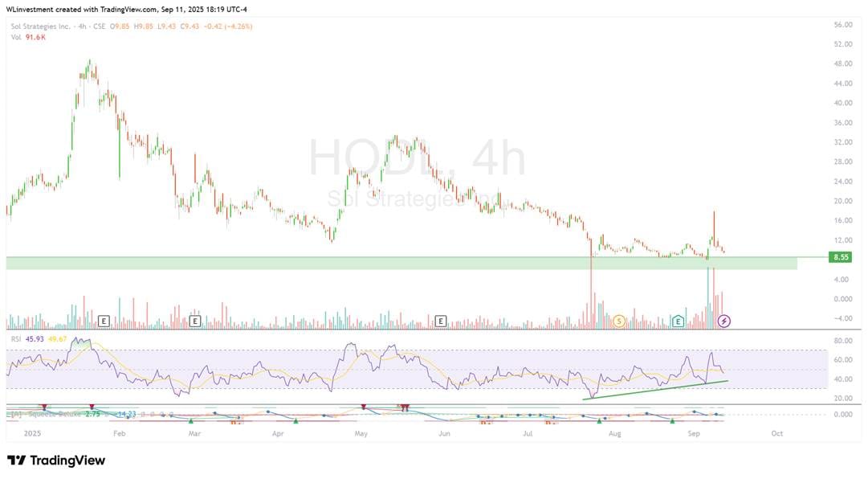
Task: Click the high value 'H9.85'
Action: click(x=144, y=26)
